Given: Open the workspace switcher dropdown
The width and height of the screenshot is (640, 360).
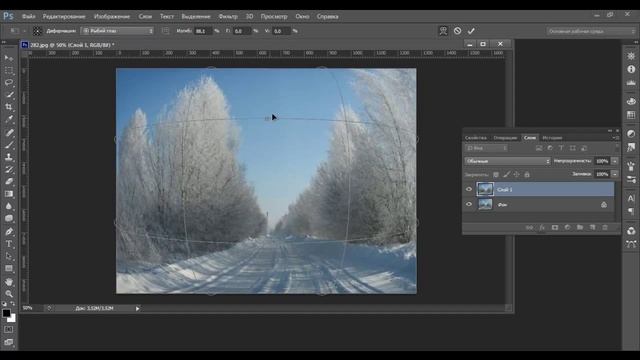Looking at the screenshot, I should [x=590, y=31].
